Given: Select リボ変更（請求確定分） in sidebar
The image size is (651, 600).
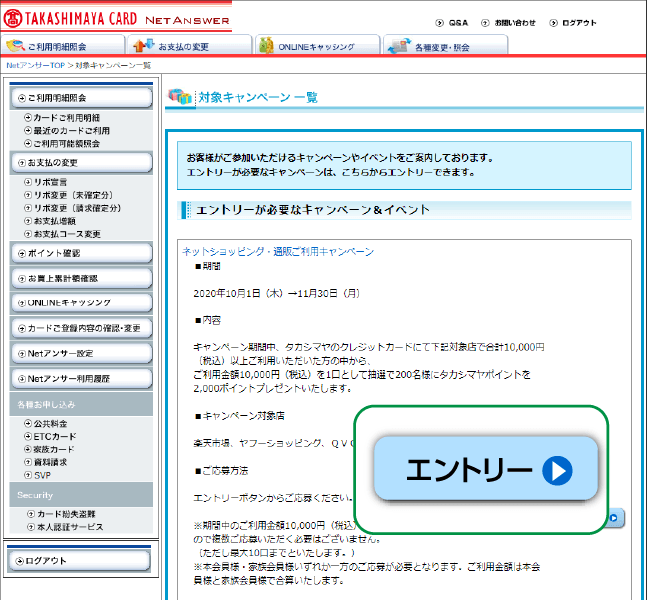Looking at the screenshot, I should (78, 208).
